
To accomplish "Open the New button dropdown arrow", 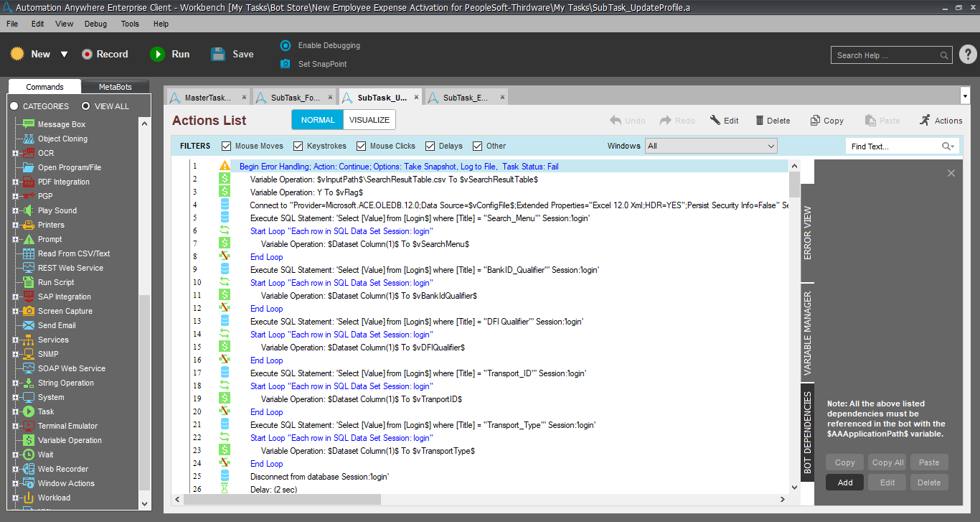I will tap(64, 55).
